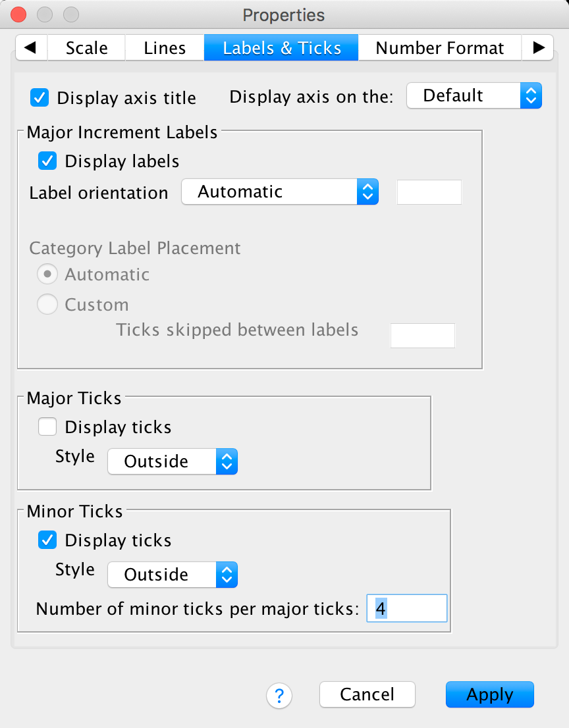569x728 pixels.
Task: Uncheck Display axis title checkbox
Action: tap(40, 98)
